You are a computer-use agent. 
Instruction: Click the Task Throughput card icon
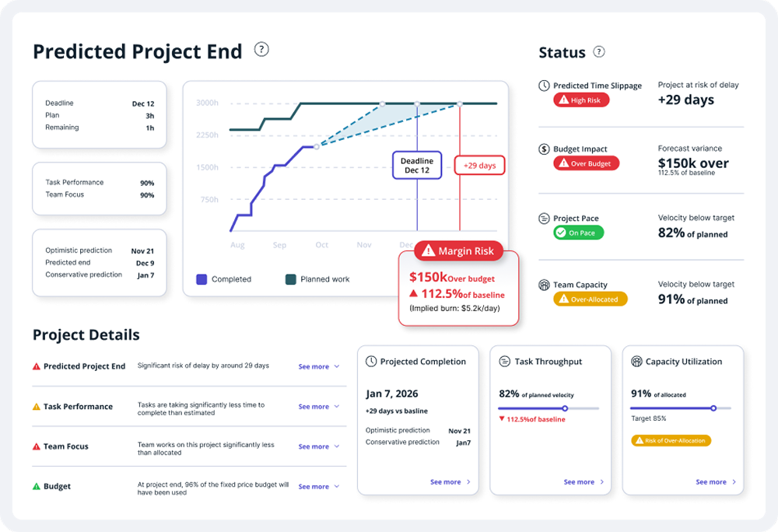[x=505, y=362]
